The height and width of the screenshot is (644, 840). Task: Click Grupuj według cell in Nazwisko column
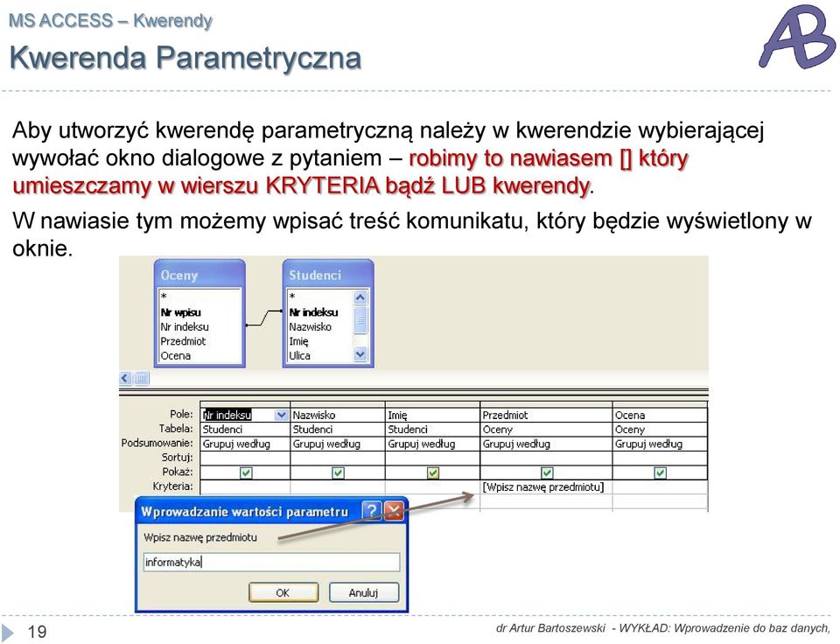pos(338,444)
